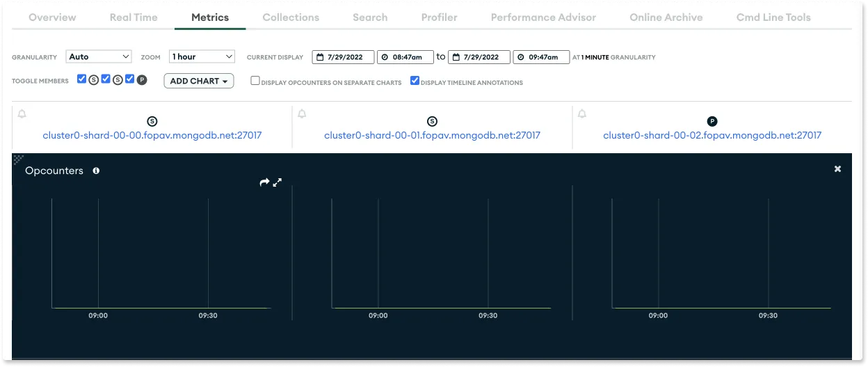The image size is (868, 367).
Task: Click the alert bell for cluster0-shard-00-02
Action: (582, 114)
